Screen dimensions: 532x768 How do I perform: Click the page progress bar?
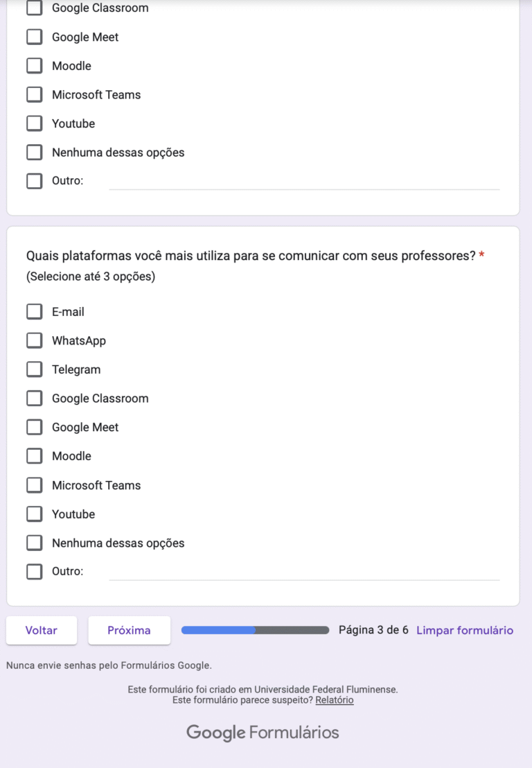click(255, 630)
